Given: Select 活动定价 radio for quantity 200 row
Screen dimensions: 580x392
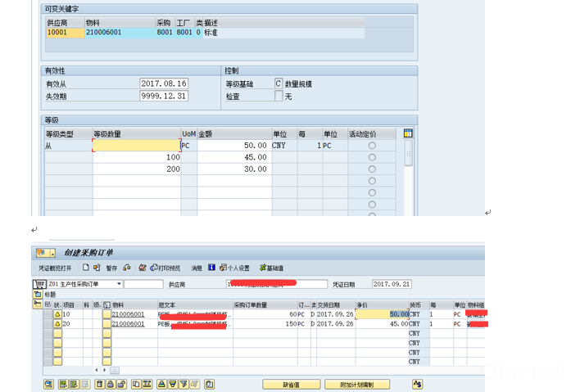Looking at the screenshot, I should coord(372,169).
